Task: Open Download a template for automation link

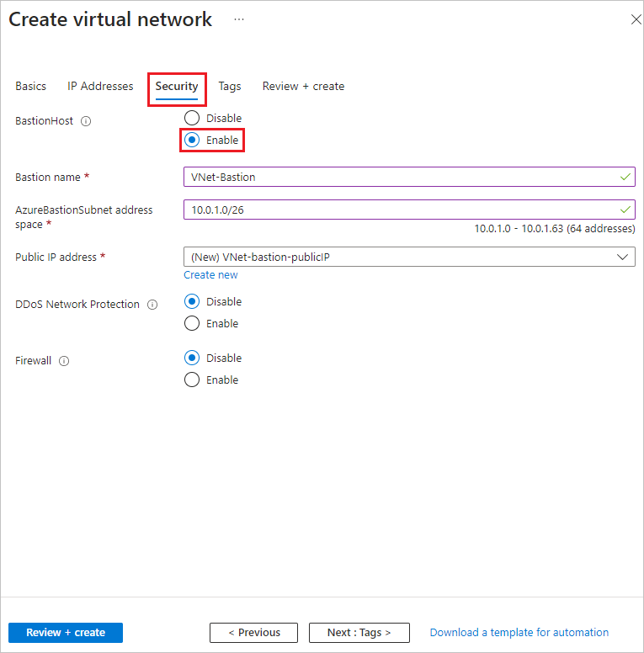Action: click(x=519, y=633)
